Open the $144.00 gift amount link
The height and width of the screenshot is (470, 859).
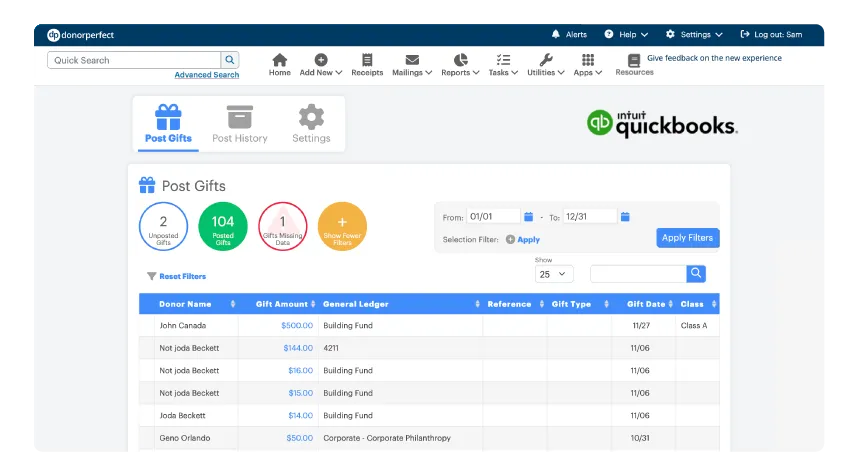(x=298, y=348)
